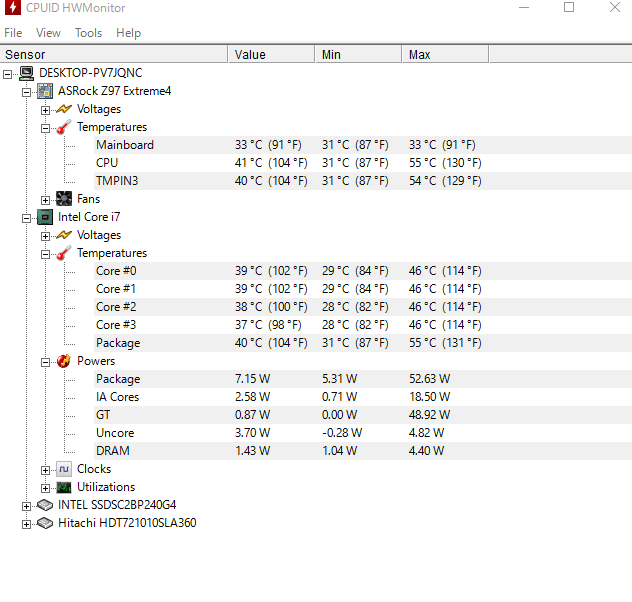This screenshot has height=602, width=632.
Task: Collapse Temperatures under Intel Core i7
Action: click(46, 254)
